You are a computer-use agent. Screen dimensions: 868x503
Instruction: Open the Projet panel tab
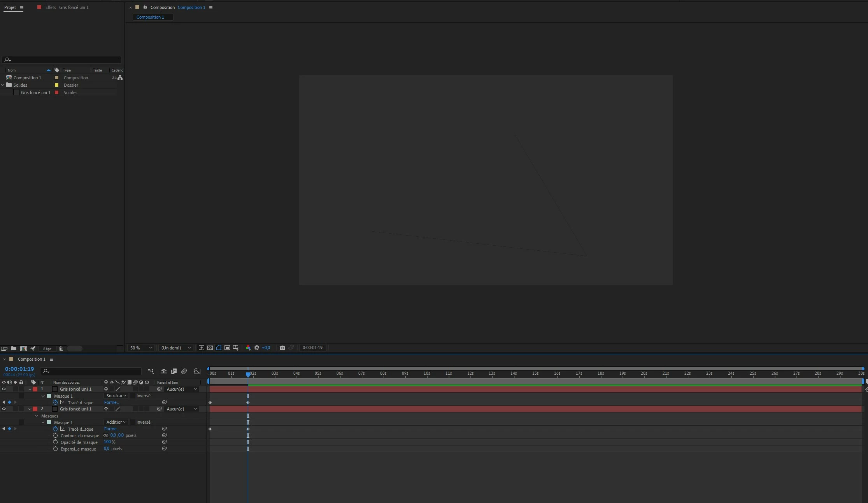pos(10,7)
